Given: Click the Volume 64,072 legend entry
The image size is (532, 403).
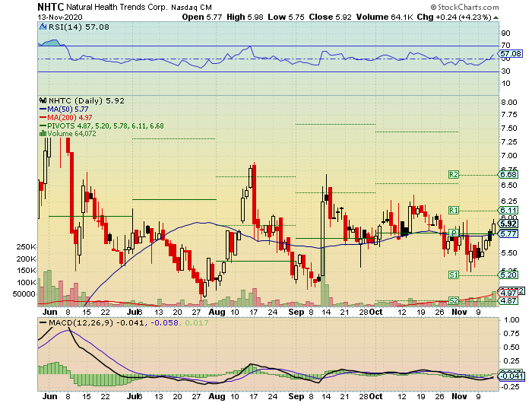Looking at the screenshot, I should [x=71, y=134].
